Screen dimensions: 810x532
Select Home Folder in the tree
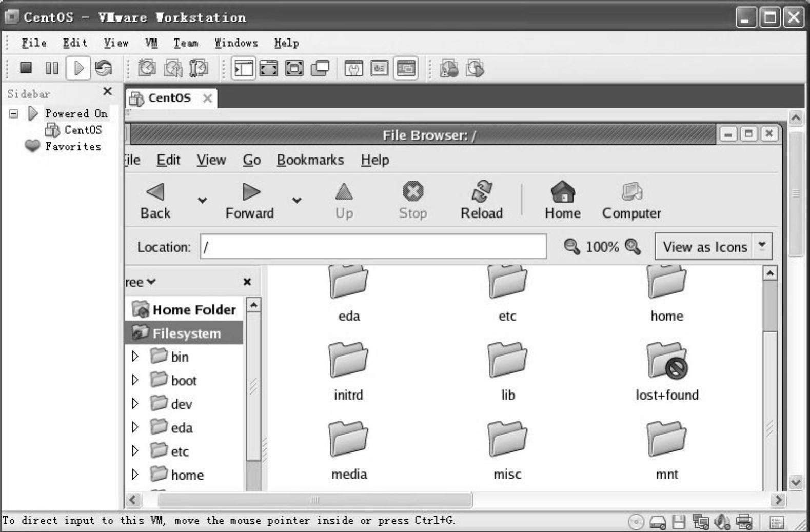[184, 309]
